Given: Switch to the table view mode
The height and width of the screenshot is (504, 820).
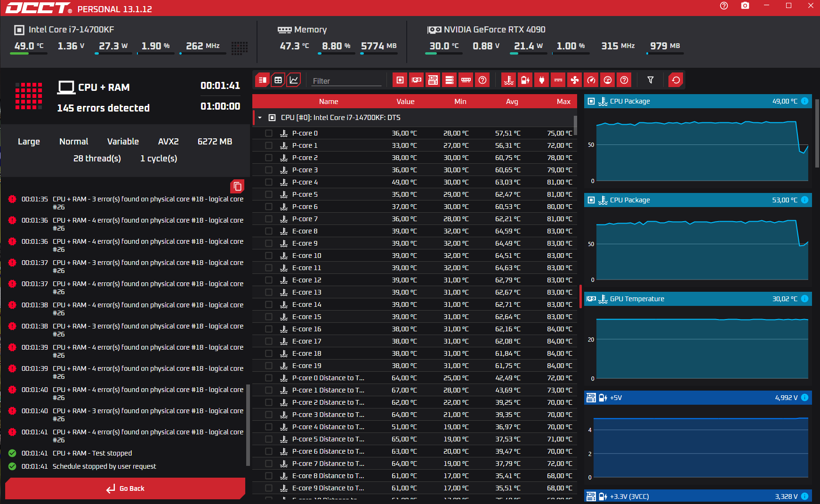Looking at the screenshot, I should [278, 80].
